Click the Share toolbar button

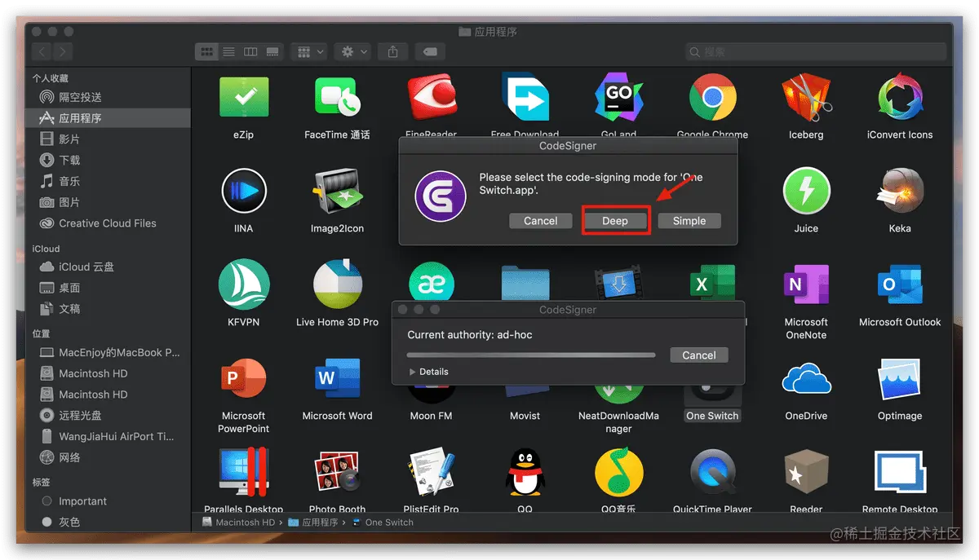click(393, 51)
